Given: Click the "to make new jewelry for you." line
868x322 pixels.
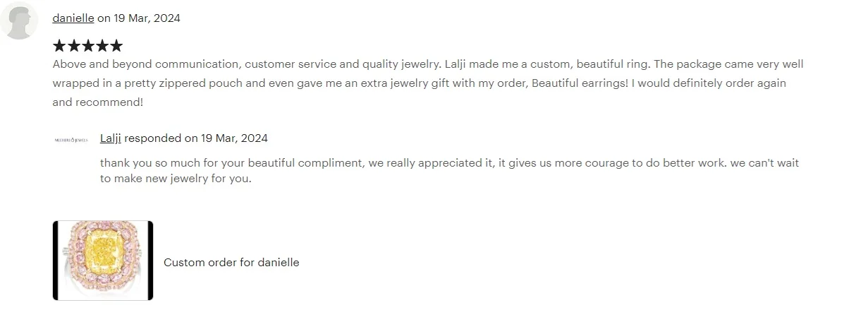Looking at the screenshot, I should coord(176,179).
